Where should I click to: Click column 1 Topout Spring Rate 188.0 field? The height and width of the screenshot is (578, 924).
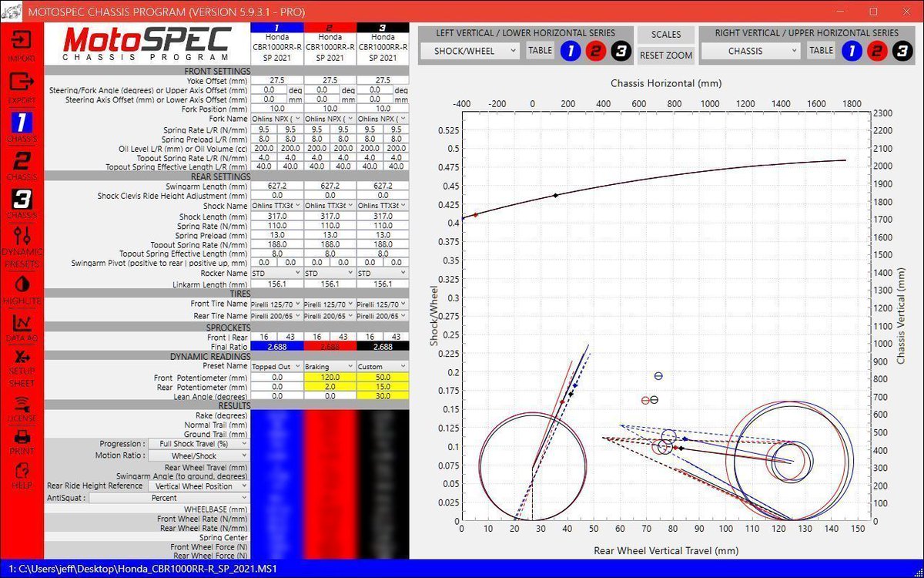tap(277, 244)
